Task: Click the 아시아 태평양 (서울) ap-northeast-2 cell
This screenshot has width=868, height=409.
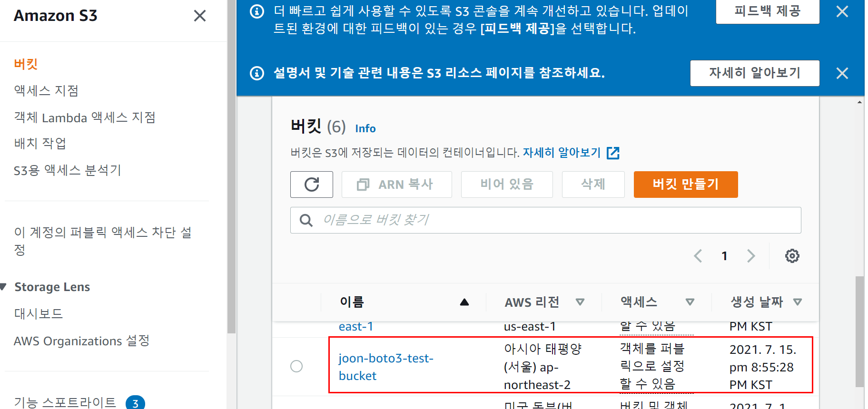Action: [543, 367]
